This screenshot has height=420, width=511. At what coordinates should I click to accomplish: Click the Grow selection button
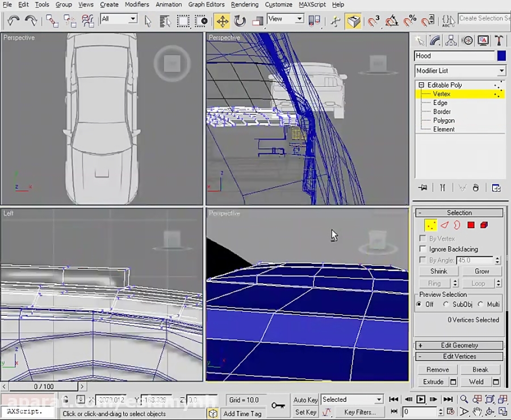[481, 271]
